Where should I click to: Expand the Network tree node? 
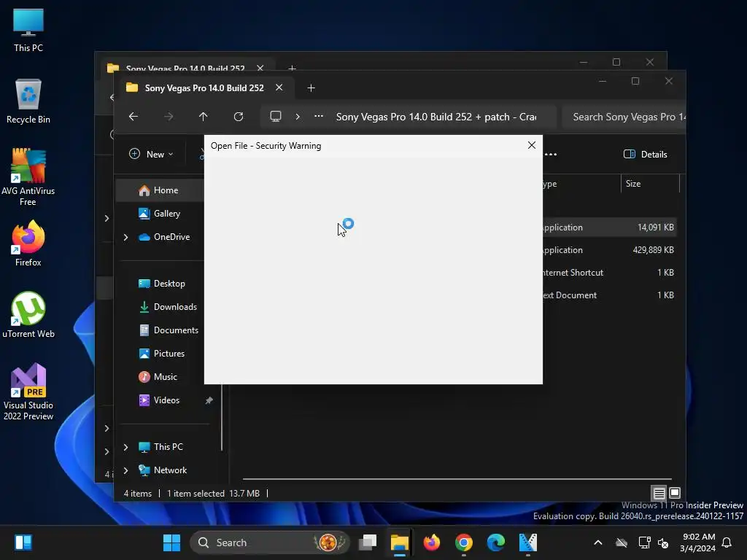tap(125, 470)
